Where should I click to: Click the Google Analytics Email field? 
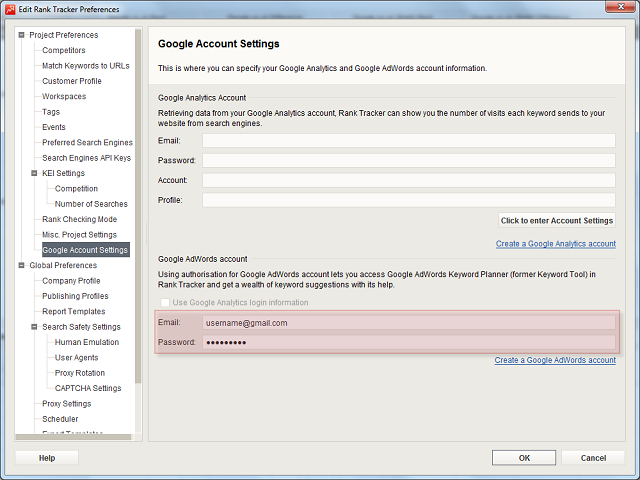point(409,140)
